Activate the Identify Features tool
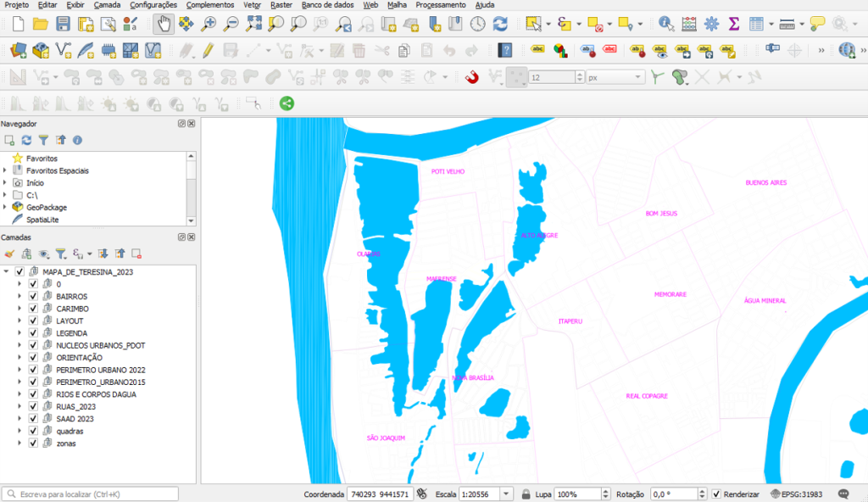Viewport: 868px width, 502px height. [667, 24]
